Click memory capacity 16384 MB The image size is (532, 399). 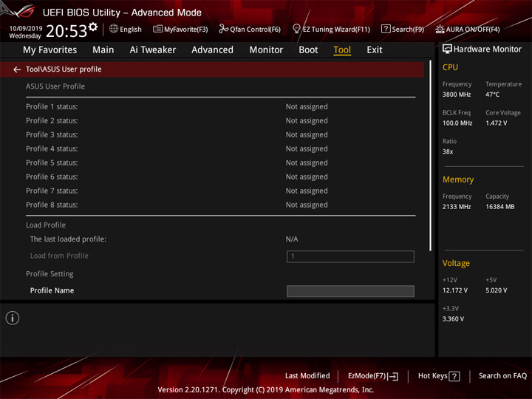pos(499,207)
